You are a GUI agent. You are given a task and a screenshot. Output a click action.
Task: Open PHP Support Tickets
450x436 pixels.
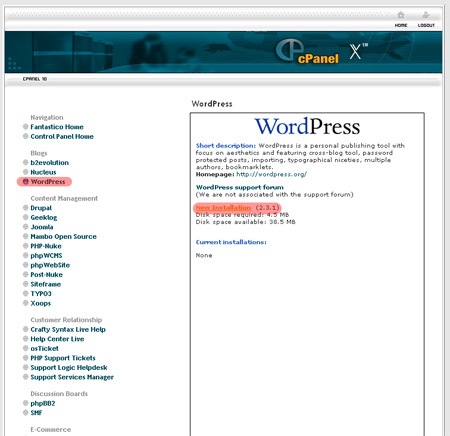63,358
